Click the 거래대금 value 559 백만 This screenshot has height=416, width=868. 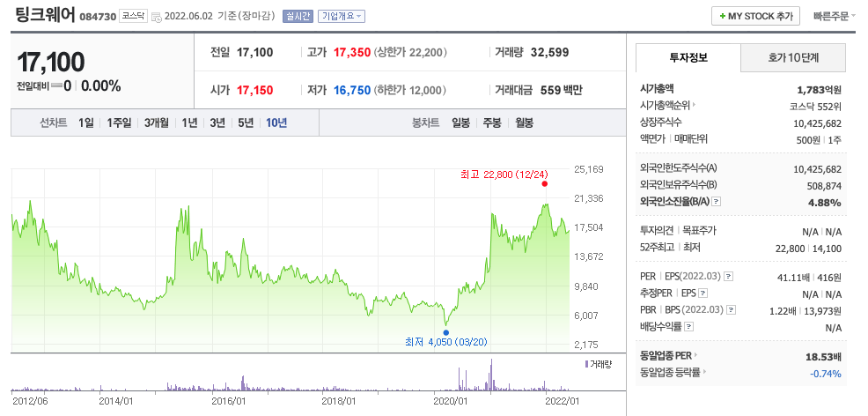562,90
